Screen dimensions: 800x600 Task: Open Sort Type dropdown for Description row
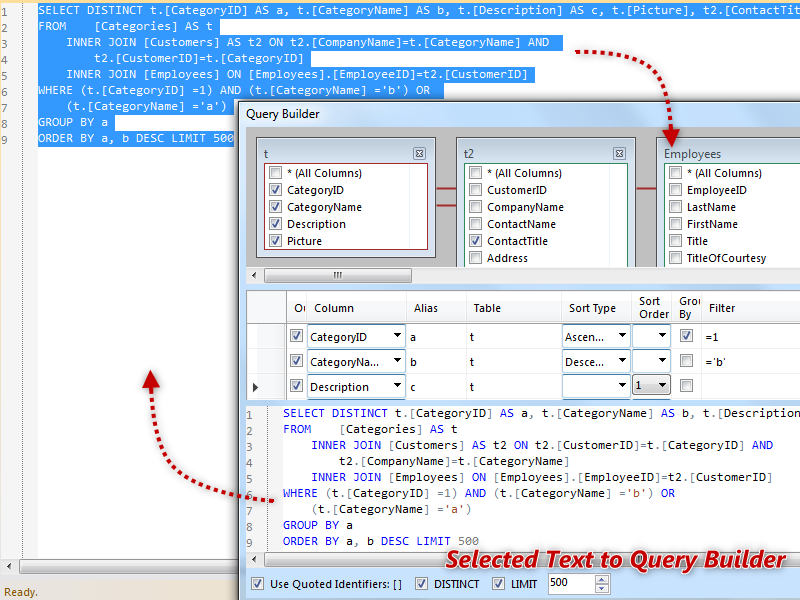pos(622,386)
